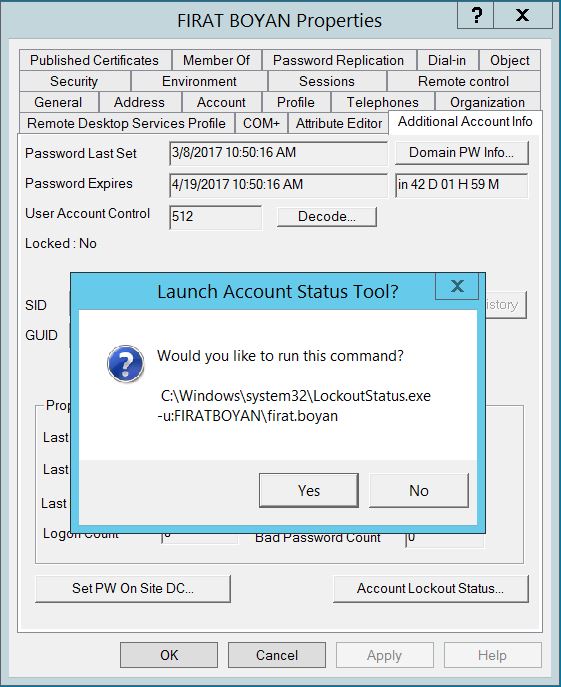Click the partially hidden History button
Viewport: 561px width, 687px height.
coord(505,305)
